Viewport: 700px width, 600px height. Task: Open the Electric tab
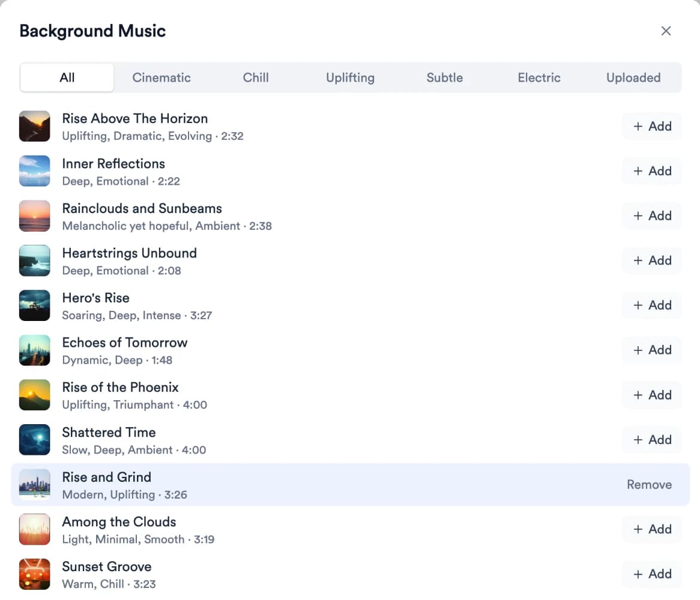[539, 77]
